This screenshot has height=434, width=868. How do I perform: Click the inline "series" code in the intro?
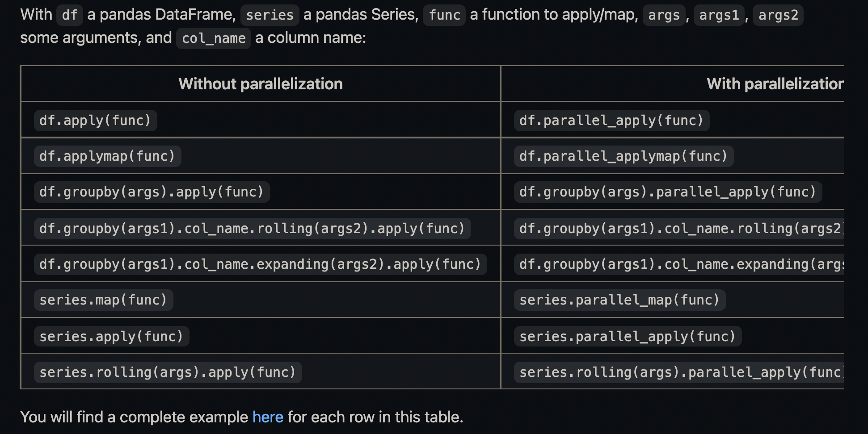(x=270, y=15)
